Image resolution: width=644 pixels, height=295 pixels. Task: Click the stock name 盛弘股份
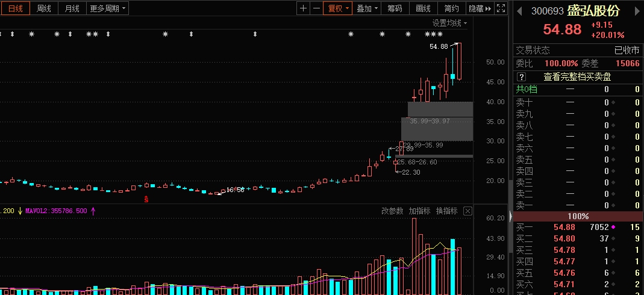click(593, 11)
